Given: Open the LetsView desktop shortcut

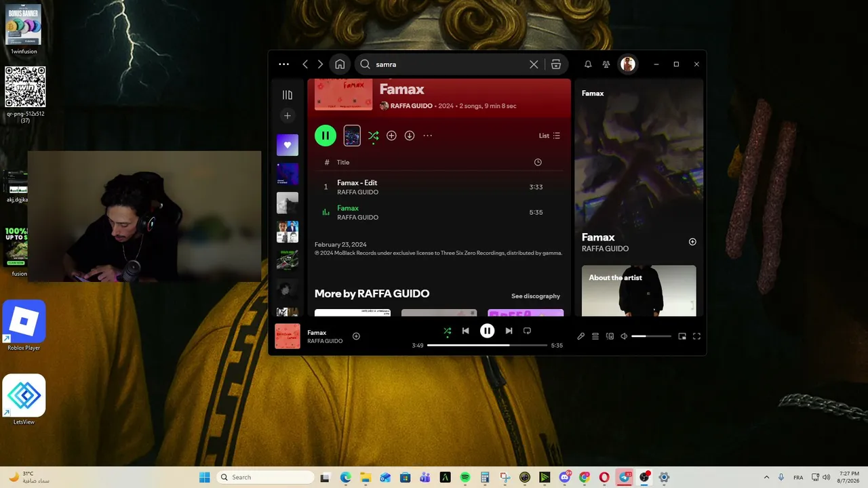Looking at the screenshot, I should click(24, 400).
